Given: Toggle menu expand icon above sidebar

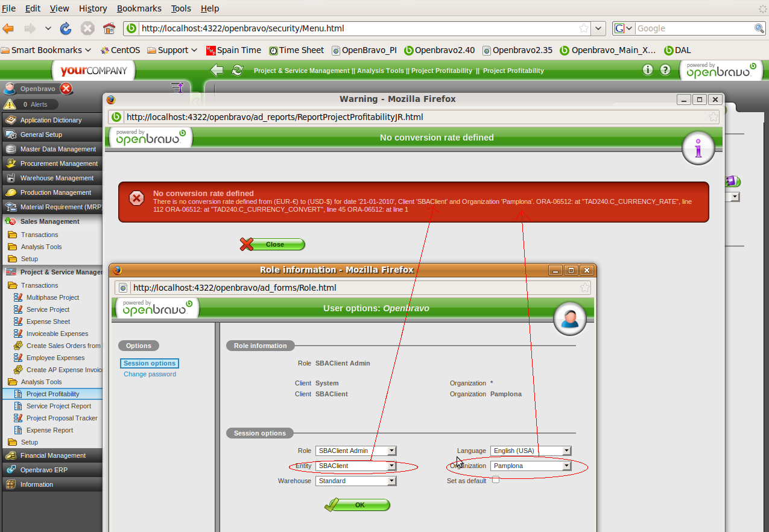Looking at the screenshot, I should 177,88.
